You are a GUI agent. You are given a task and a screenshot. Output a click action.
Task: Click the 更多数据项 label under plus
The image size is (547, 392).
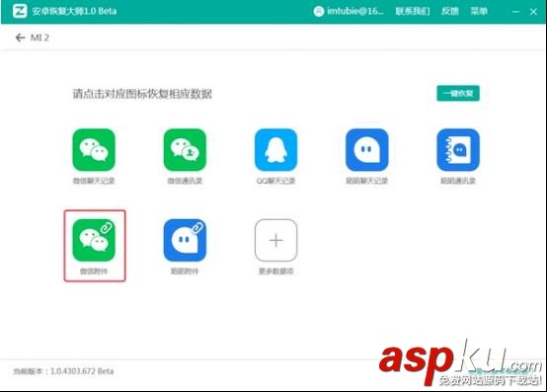[x=275, y=271]
